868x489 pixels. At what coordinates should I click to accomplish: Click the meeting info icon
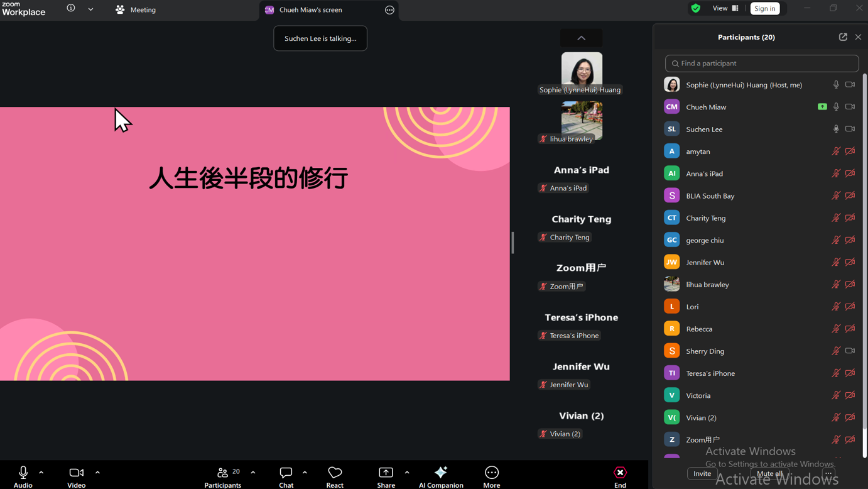coord(71,9)
